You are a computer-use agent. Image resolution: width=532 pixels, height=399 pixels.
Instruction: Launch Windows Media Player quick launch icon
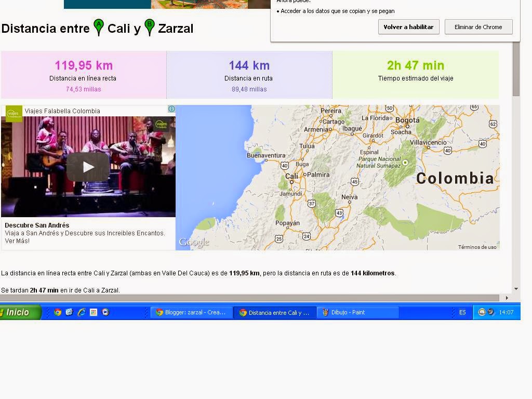[105, 312]
